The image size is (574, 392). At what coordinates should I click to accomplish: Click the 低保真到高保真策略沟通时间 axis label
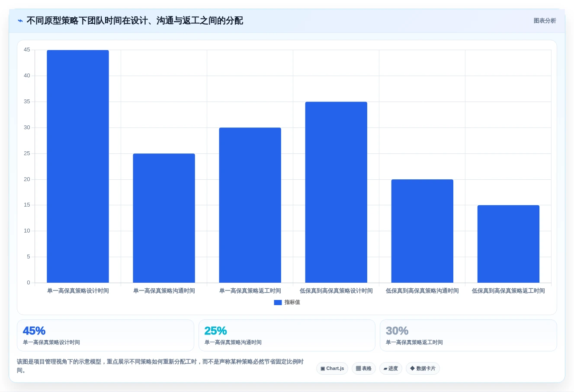(422, 291)
